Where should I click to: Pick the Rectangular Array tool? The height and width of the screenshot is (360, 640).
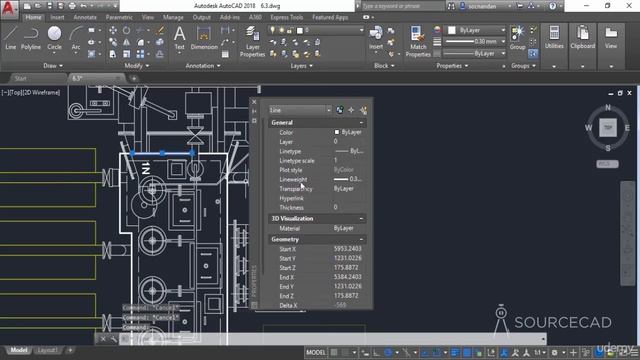pos(140,54)
